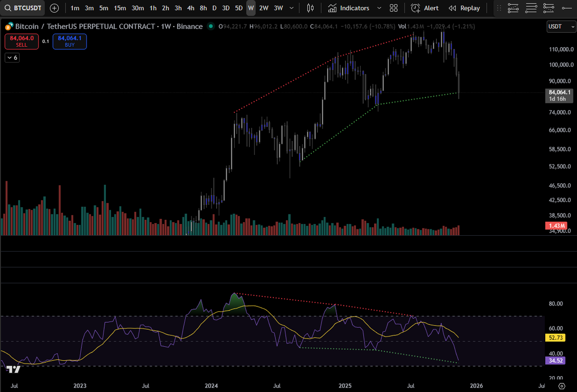Click the TradingView logo watermark

click(x=13, y=369)
